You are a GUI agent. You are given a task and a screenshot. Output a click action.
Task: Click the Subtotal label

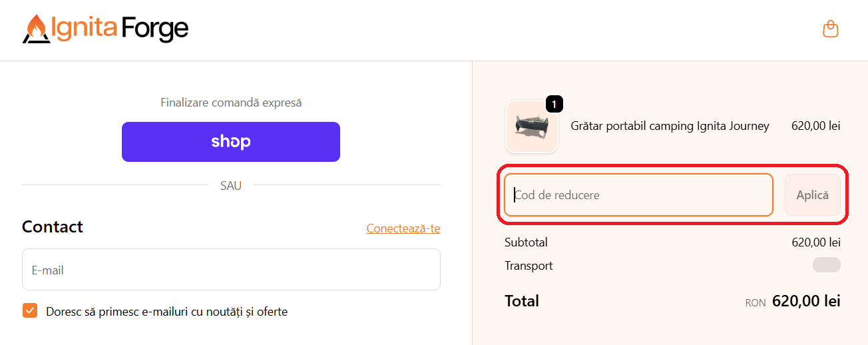pos(526,242)
